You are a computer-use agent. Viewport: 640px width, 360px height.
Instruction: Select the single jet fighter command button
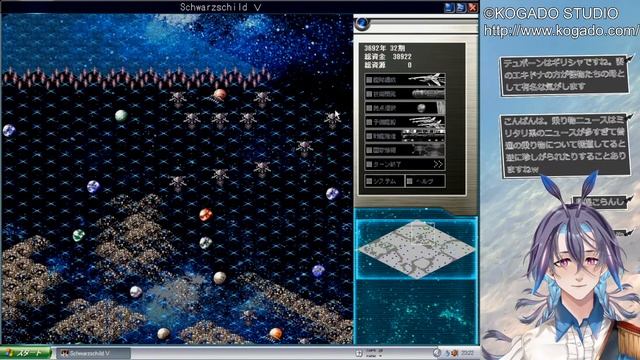tap(404, 80)
